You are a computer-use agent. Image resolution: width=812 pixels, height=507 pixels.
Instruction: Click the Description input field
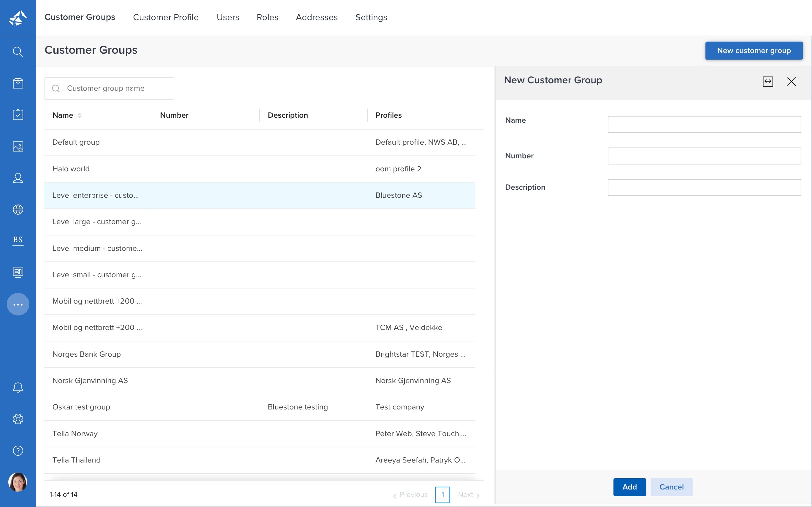[x=704, y=187]
